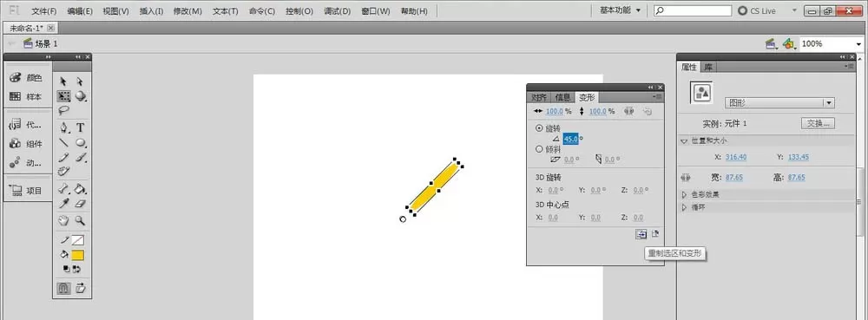Click the 交换... button
Image resolution: width=868 pixels, height=320 pixels.
pyautogui.click(x=818, y=123)
